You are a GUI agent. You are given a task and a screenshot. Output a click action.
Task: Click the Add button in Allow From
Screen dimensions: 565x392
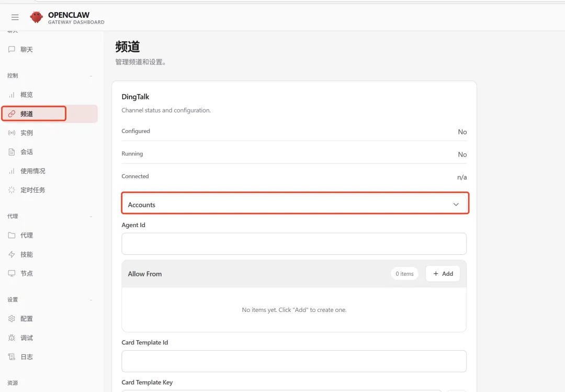click(443, 274)
